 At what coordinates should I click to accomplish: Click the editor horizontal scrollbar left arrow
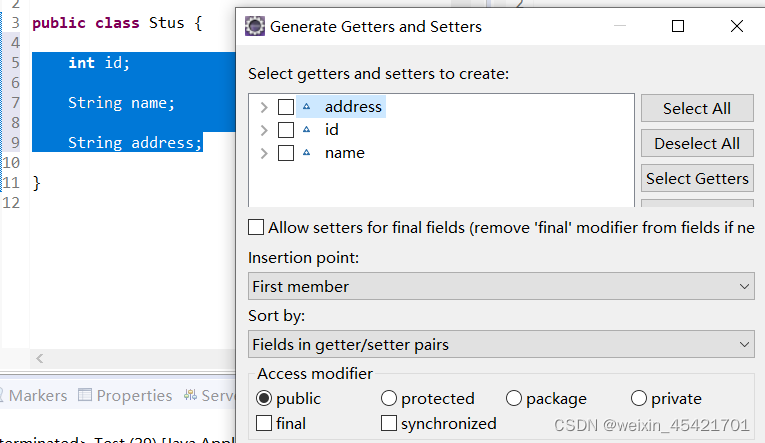pos(40,358)
